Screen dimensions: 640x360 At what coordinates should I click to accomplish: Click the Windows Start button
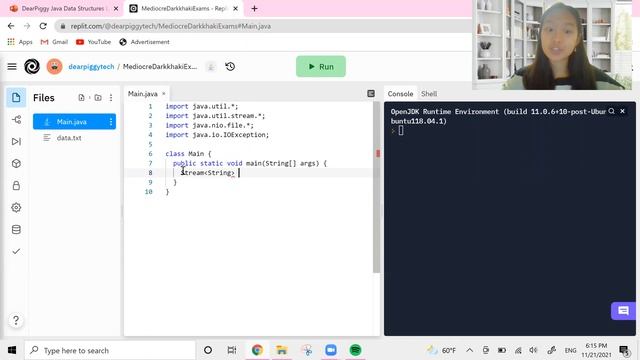(12, 350)
